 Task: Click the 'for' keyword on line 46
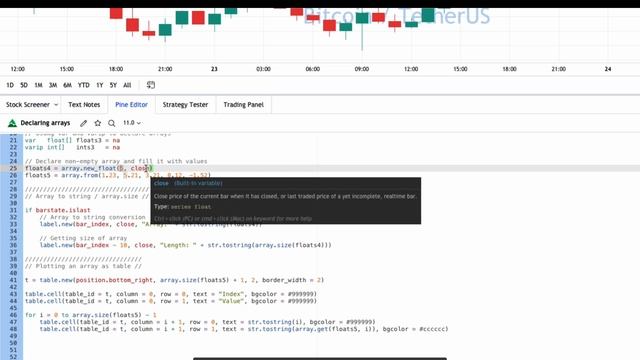[30, 315]
